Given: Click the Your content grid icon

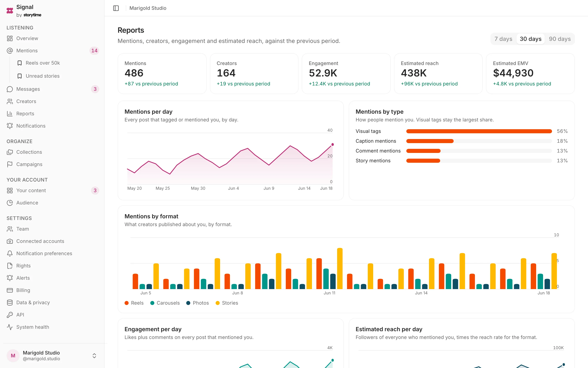Looking at the screenshot, I should [10, 191].
